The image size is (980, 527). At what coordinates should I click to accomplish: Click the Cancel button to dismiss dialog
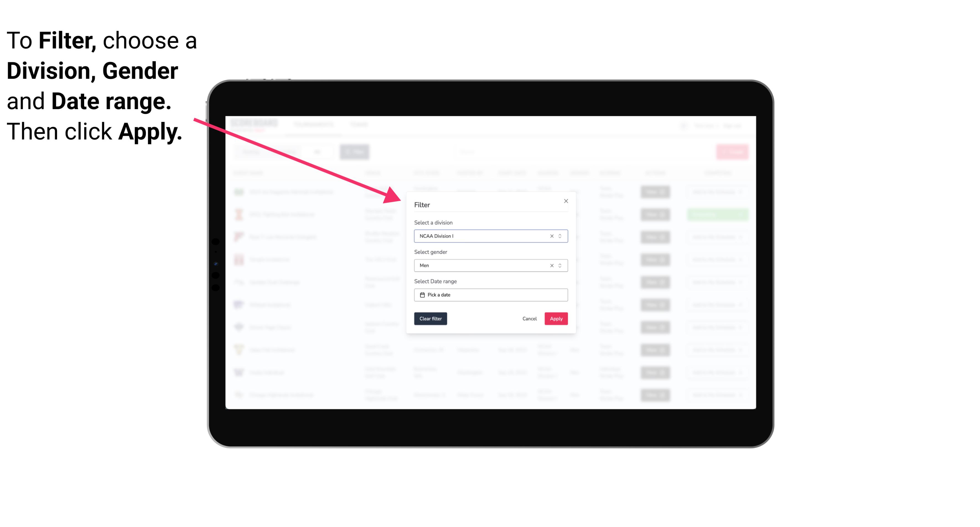529,319
